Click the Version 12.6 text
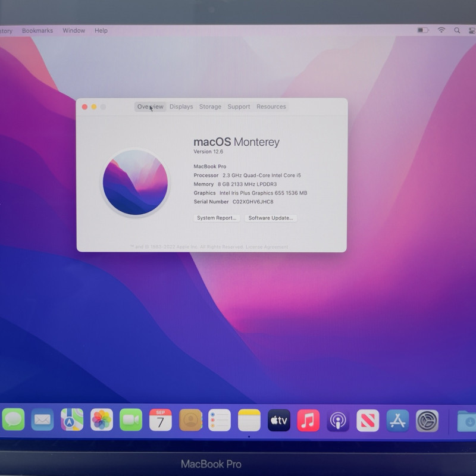 coord(208,152)
